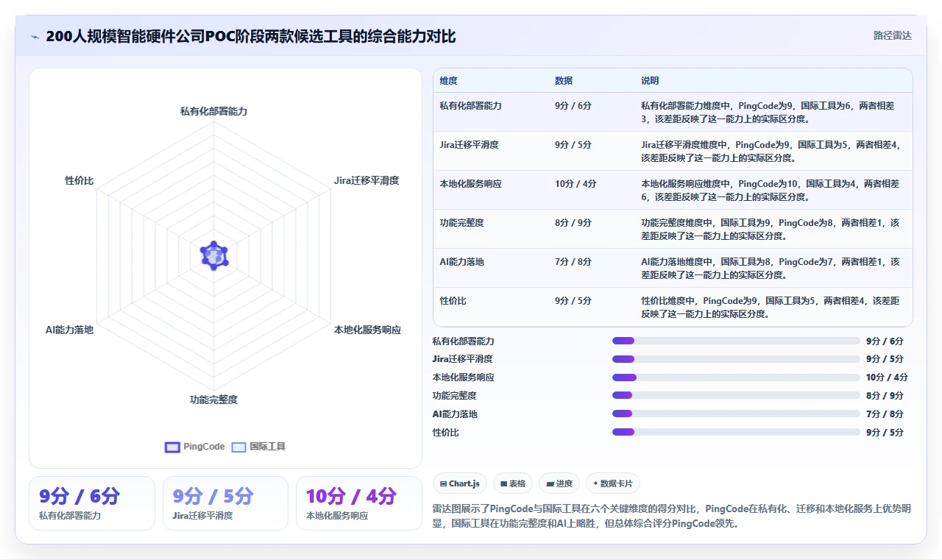Click the 本地化服务响应 progress bar
This screenshot has width=942, height=560.
(x=736, y=378)
